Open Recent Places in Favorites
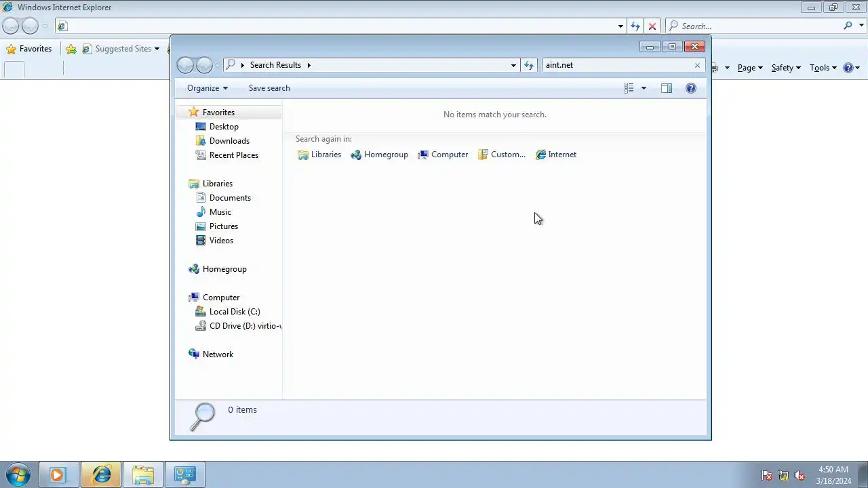The image size is (868, 488). [x=234, y=155]
